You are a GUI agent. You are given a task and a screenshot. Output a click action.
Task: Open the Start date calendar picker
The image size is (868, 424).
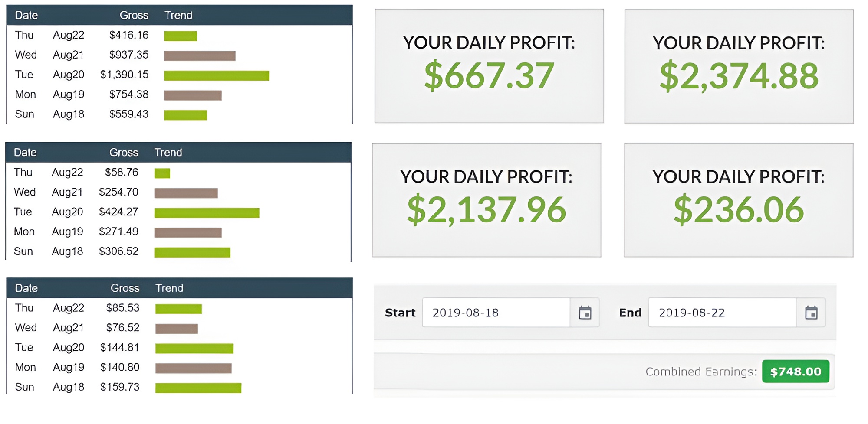585,313
